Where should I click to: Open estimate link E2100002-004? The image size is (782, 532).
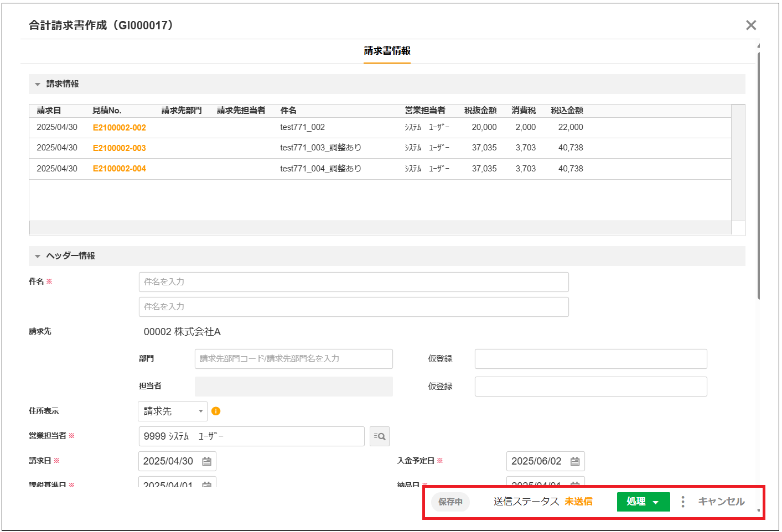click(x=120, y=169)
